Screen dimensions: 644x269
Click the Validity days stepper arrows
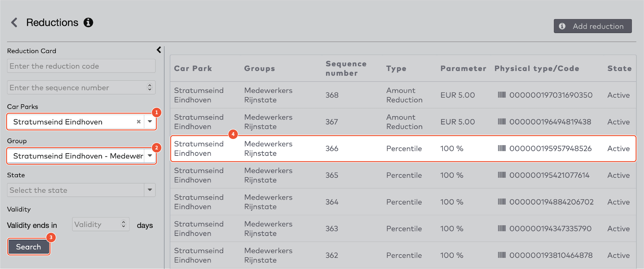pyautogui.click(x=123, y=224)
